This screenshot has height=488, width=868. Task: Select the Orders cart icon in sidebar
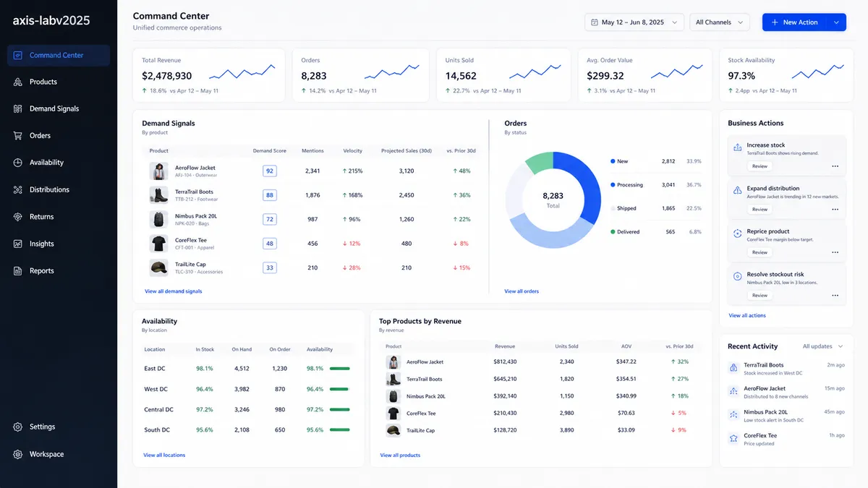(x=17, y=136)
